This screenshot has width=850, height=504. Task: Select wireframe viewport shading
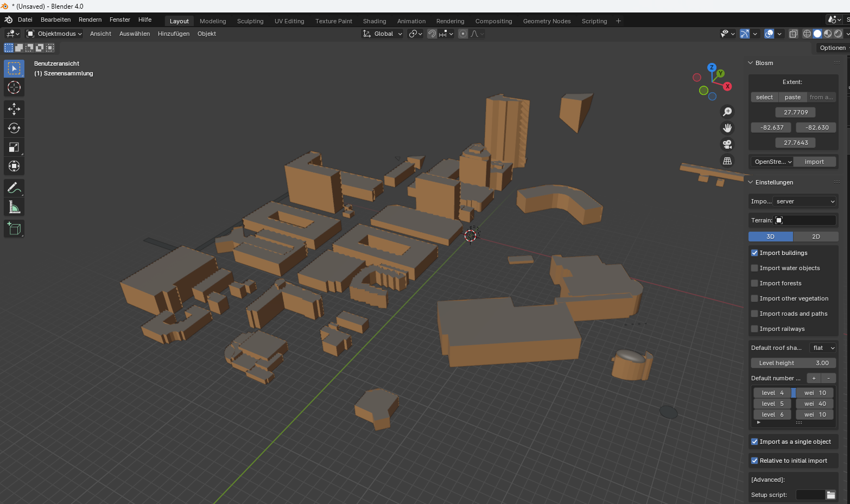[807, 34]
